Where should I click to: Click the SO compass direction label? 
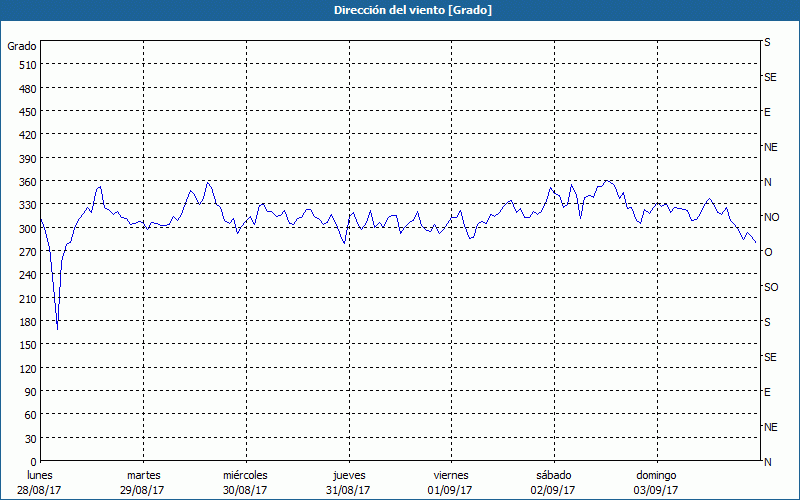(771, 287)
